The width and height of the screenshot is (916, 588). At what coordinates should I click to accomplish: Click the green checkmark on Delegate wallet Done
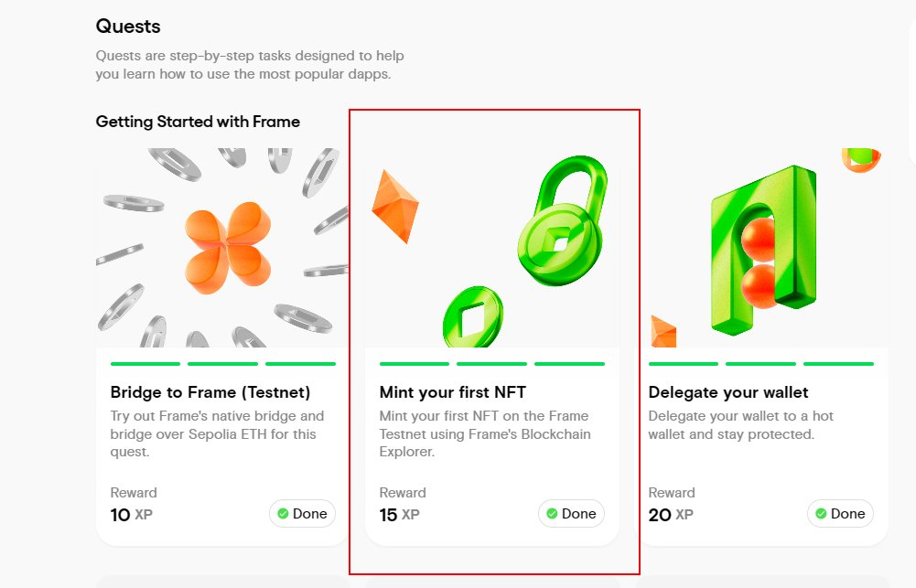click(821, 514)
